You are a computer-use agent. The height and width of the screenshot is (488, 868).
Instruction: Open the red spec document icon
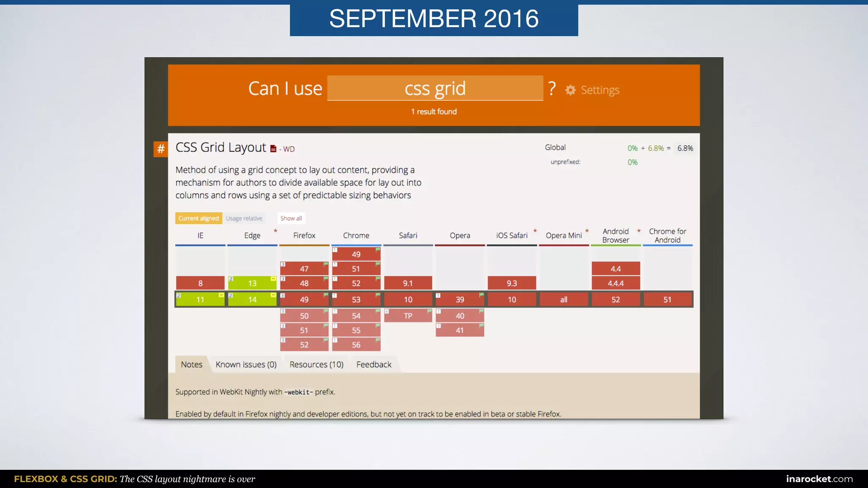click(x=273, y=149)
